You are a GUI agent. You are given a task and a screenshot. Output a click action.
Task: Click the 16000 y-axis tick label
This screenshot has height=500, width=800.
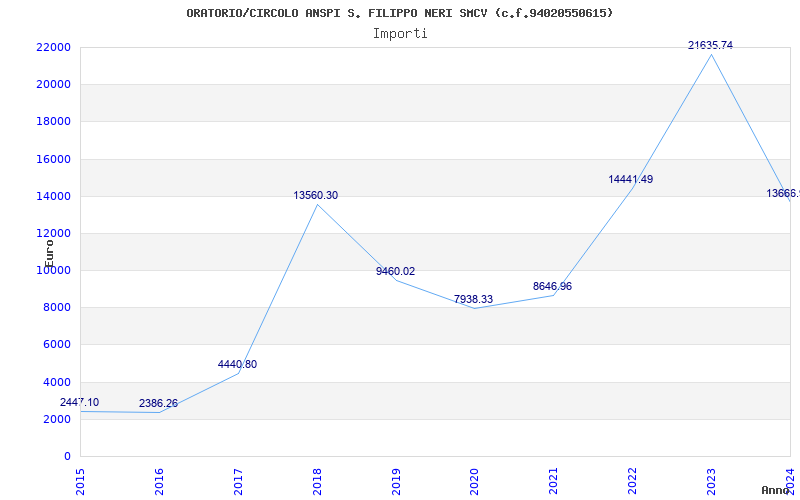53,159
